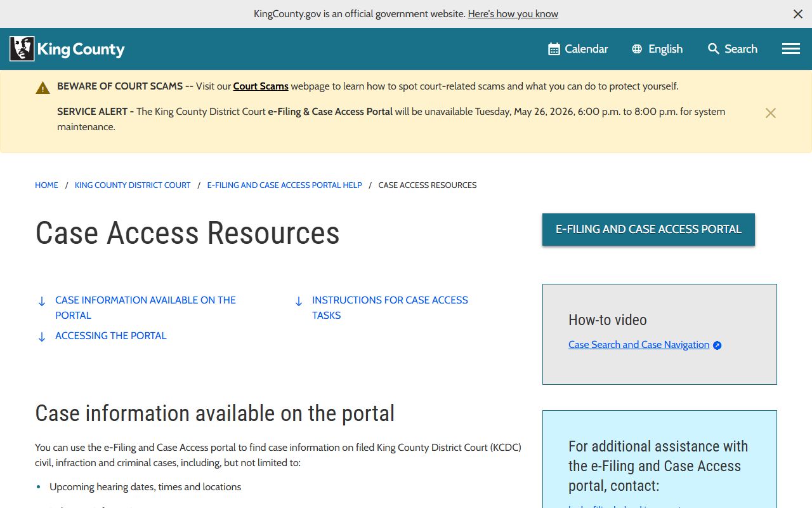Close the yellow service alert box
This screenshot has width=812, height=508.
click(x=771, y=113)
